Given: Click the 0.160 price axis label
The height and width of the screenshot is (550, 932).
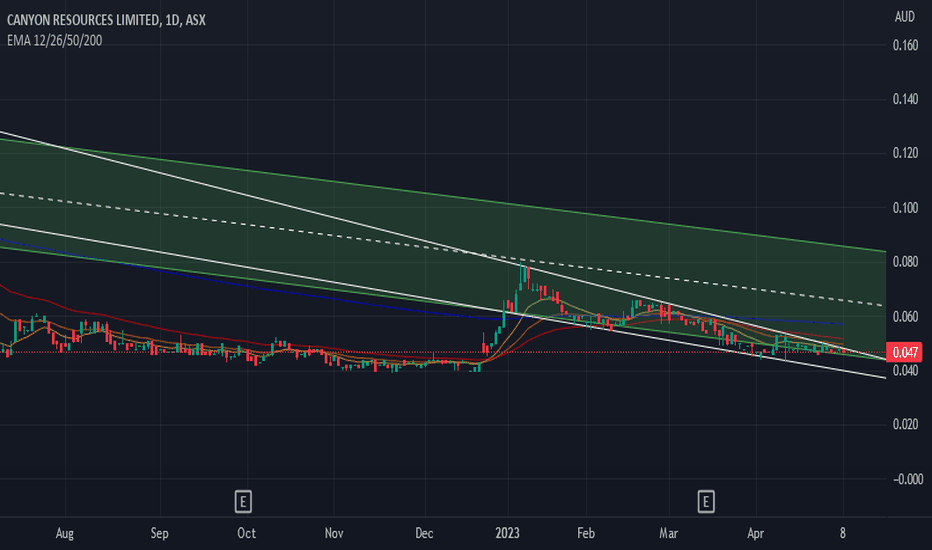Looking at the screenshot, I should coord(905,45).
